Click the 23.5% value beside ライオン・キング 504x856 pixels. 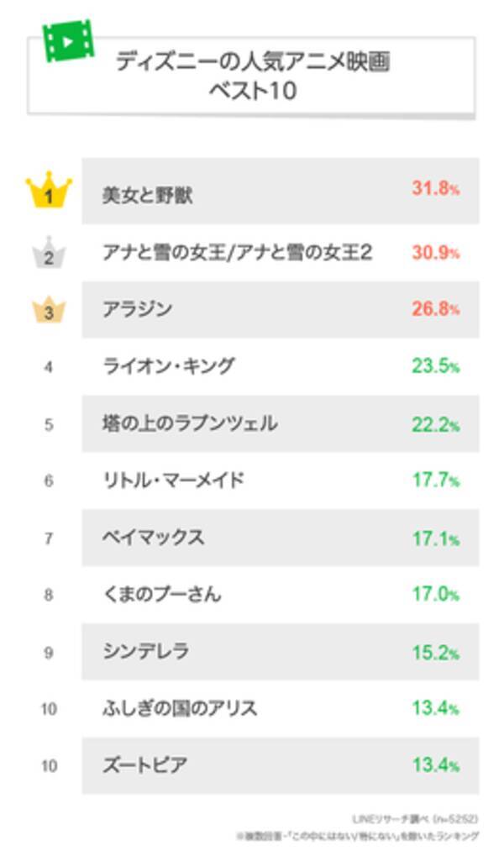(435, 366)
